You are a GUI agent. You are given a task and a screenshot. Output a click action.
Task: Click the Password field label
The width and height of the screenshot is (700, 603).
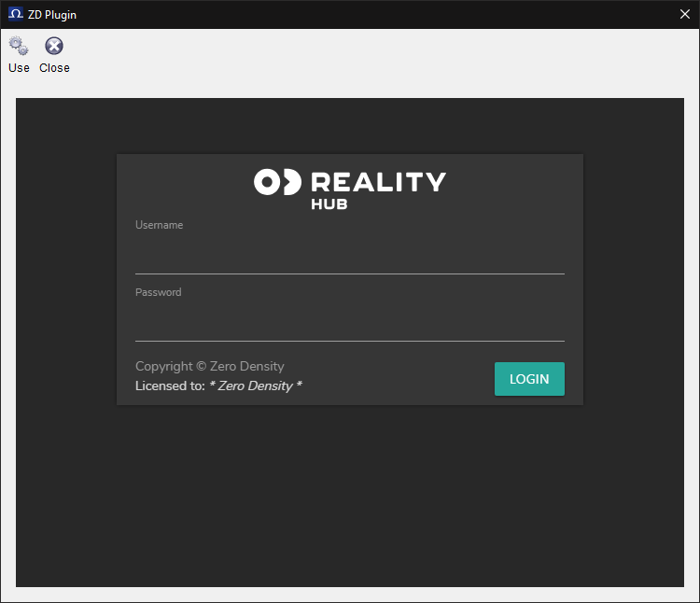pyautogui.click(x=158, y=292)
